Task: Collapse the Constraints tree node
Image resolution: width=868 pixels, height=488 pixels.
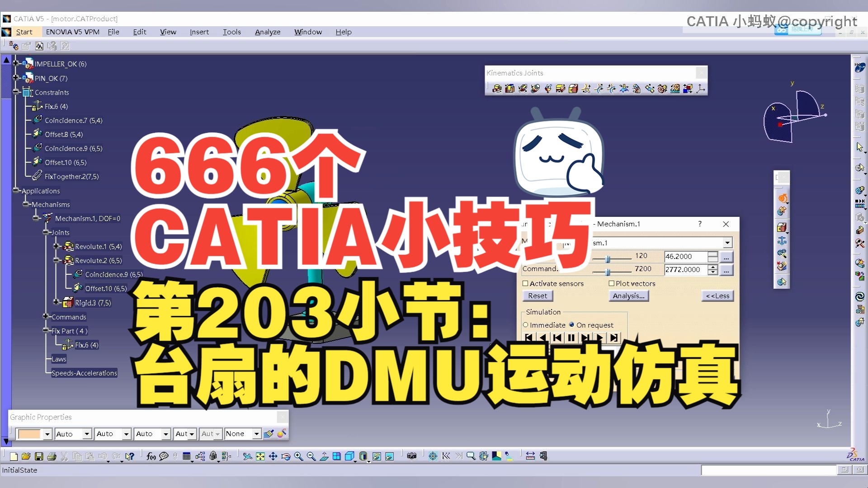Action: click(16, 92)
